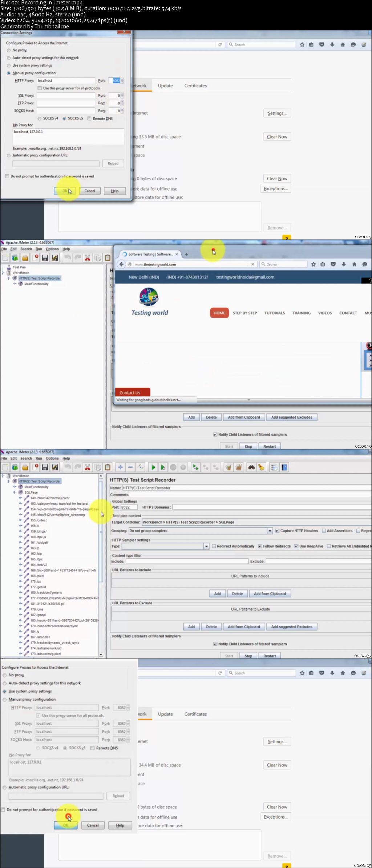Expand the MainFunctionality node in the third frame's JMeter tree
The height and width of the screenshot is (868, 372).
click(x=15, y=487)
